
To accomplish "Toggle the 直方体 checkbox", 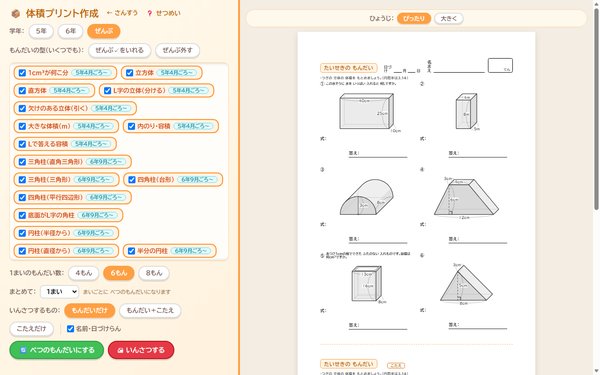I will [22, 91].
